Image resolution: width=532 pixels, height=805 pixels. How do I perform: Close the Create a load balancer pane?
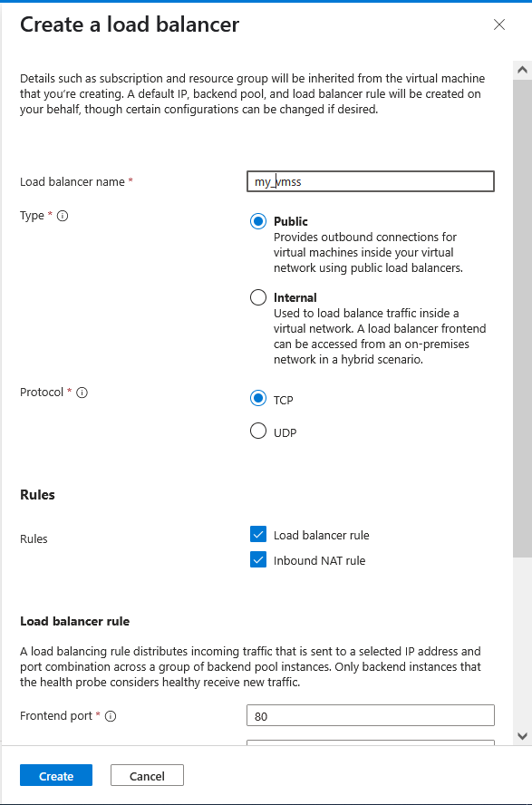pyautogui.click(x=499, y=24)
